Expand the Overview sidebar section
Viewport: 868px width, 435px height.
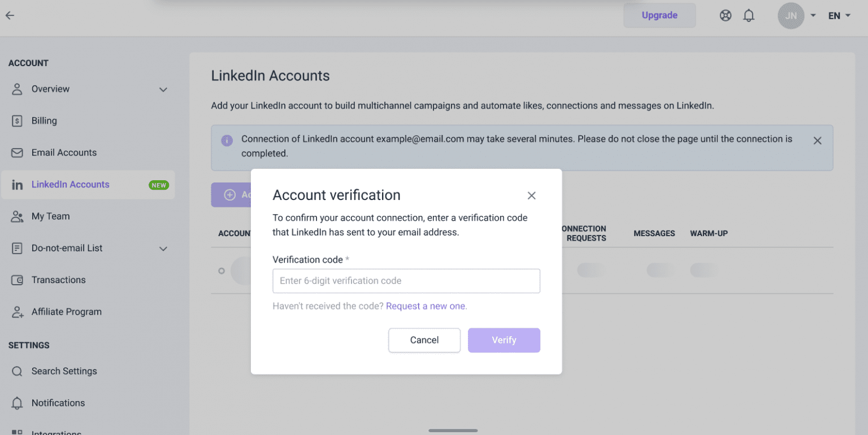tap(163, 89)
